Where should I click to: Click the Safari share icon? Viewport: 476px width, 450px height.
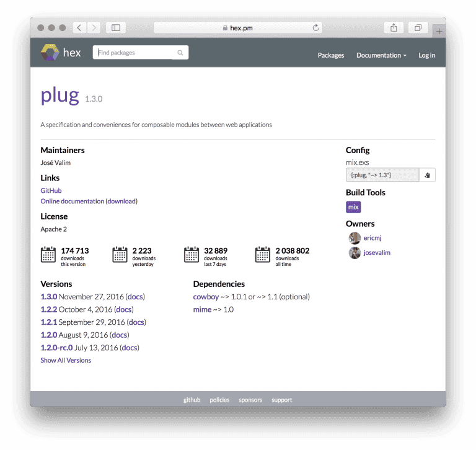tap(394, 28)
